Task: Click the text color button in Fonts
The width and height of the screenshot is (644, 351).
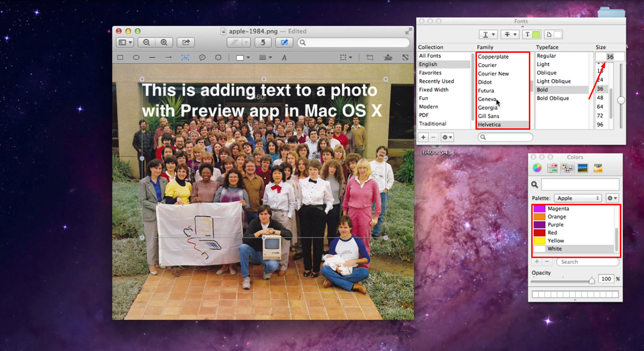Action: click(x=532, y=34)
